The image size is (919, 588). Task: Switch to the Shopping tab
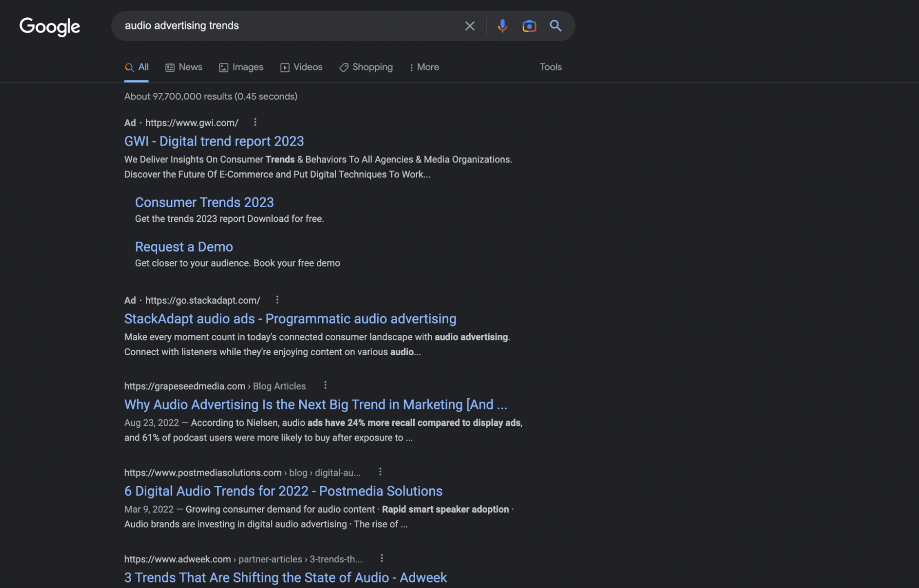(x=366, y=67)
